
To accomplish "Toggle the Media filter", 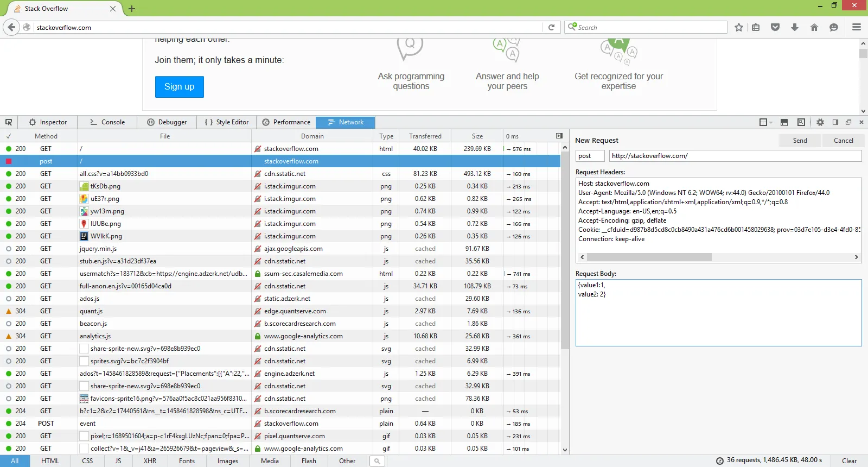I will point(270,461).
